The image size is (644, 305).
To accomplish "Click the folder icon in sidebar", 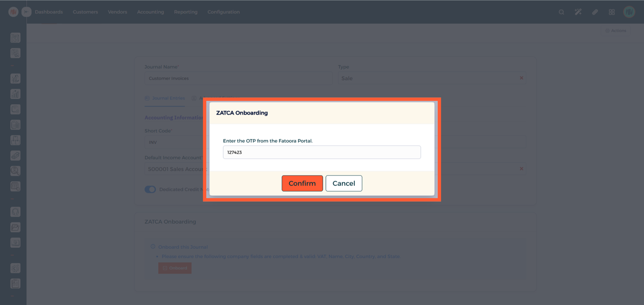I will click(x=15, y=227).
